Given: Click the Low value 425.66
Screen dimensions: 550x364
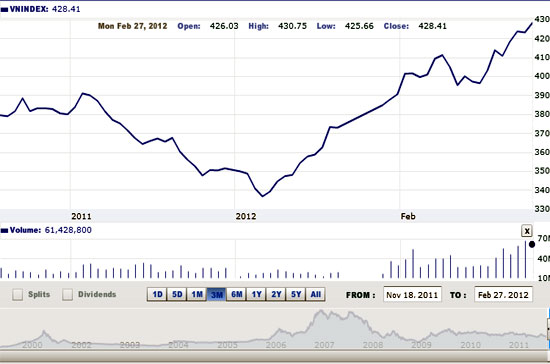Looking at the screenshot, I should pyautogui.click(x=359, y=26).
